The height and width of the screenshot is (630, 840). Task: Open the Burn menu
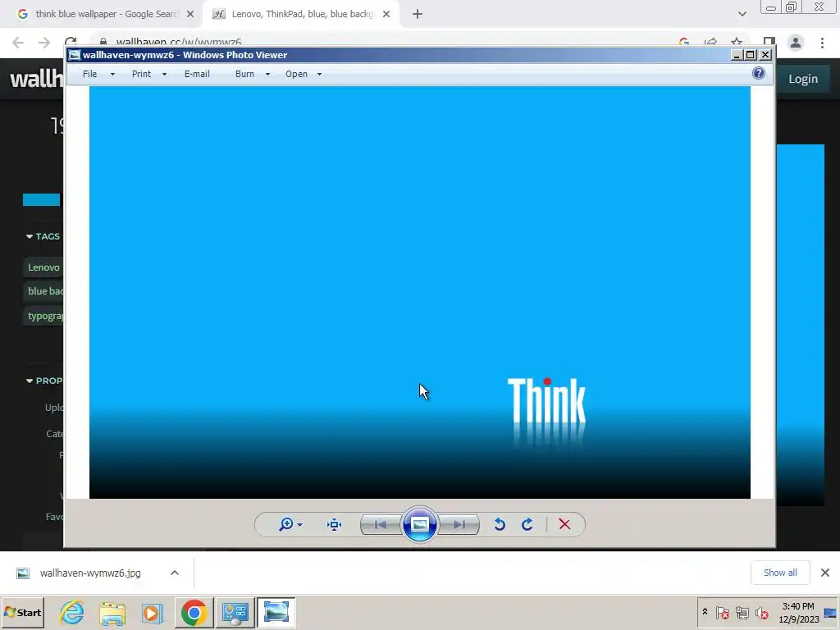point(244,74)
